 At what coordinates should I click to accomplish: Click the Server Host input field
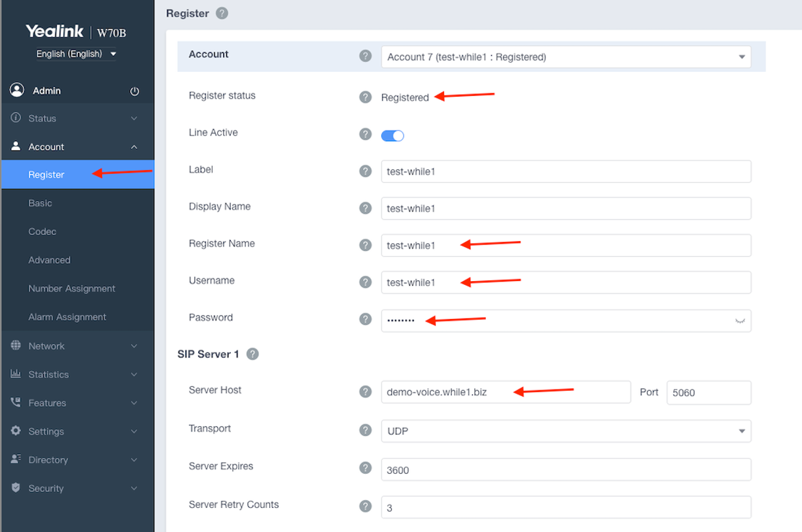pos(505,392)
